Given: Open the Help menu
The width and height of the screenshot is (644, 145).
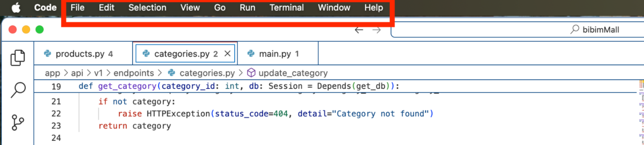Looking at the screenshot, I should 374,8.
